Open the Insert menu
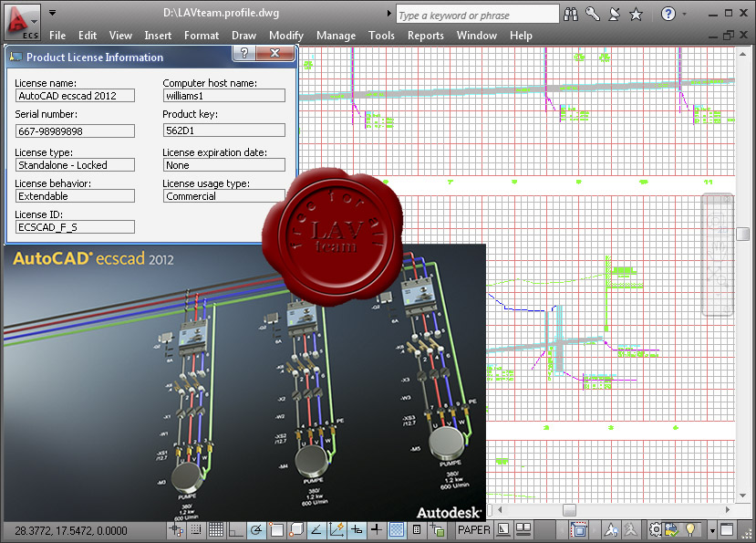 tap(158, 36)
